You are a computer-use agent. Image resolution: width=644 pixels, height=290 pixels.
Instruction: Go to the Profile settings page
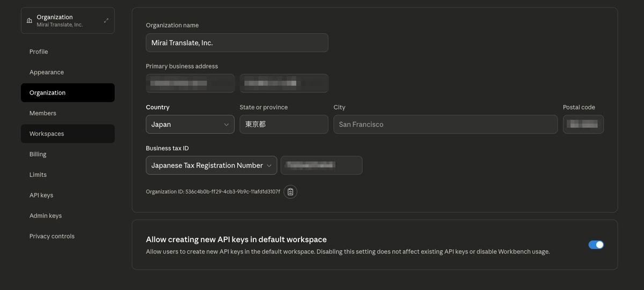click(x=39, y=52)
